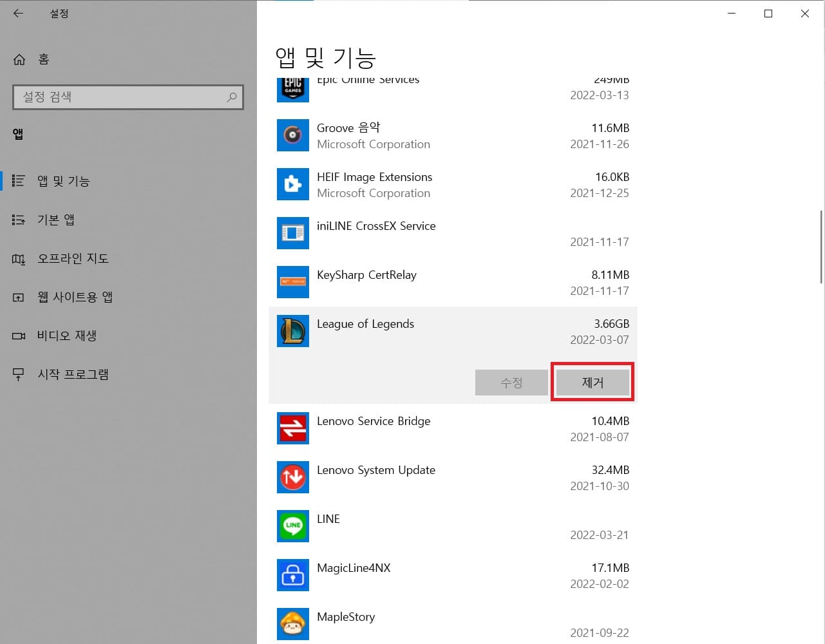Click the 제거 (Uninstall) button
Image resolution: width=825 pixels, height=644 pixels.
coord(593,383)
